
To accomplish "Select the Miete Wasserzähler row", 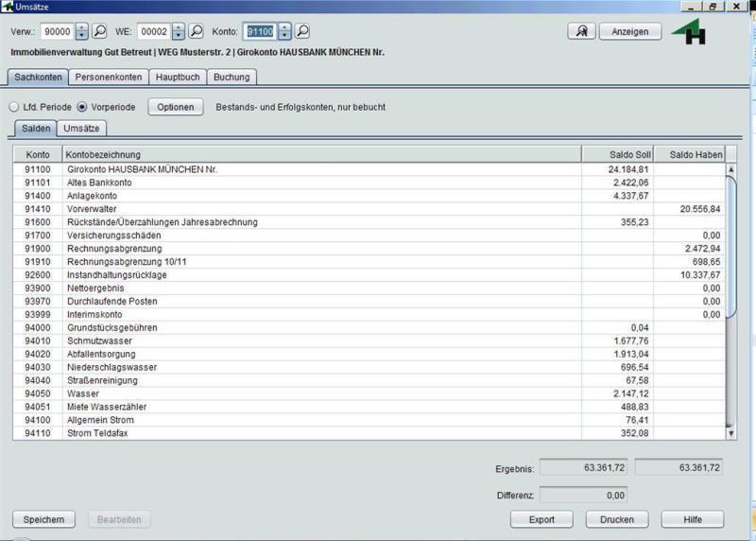I will [369, 407].
